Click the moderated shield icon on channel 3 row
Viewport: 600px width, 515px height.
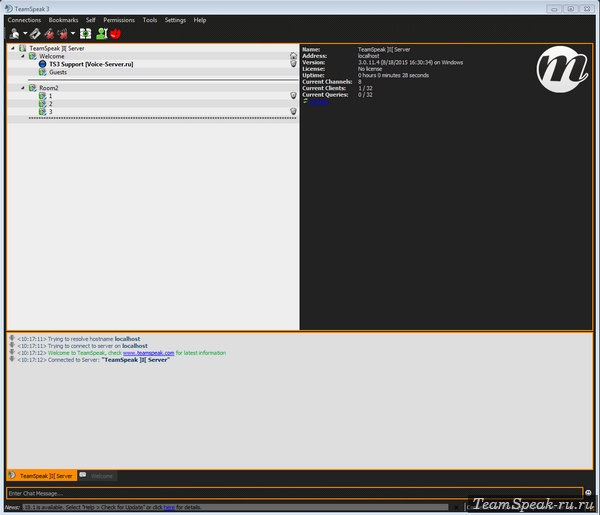293,111
